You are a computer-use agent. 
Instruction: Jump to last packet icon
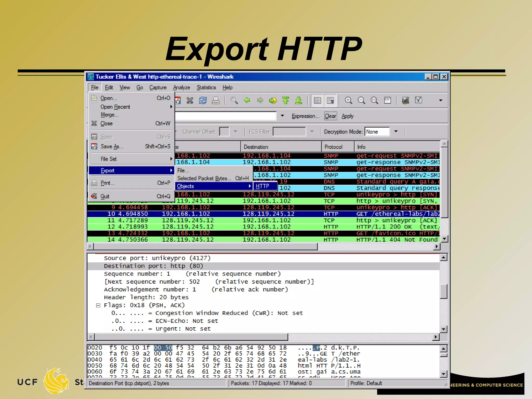299,100
